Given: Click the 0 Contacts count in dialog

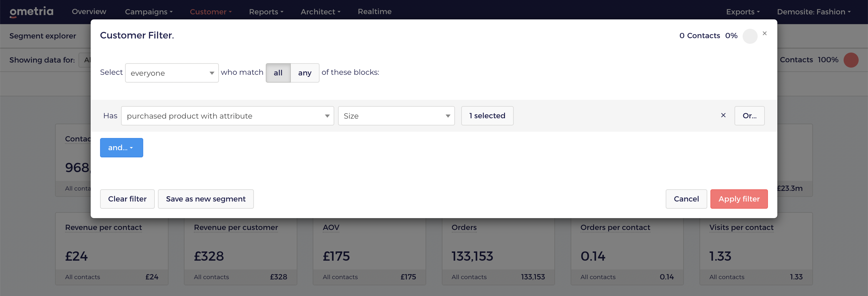Looking at the screenshot, I should click(x=699, y=36).
